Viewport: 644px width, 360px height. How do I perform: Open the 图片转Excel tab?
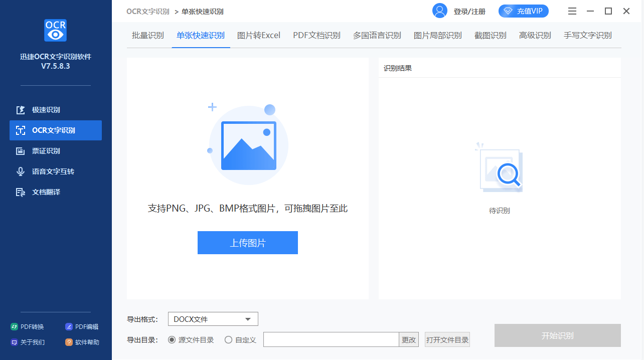coord(259,36)
